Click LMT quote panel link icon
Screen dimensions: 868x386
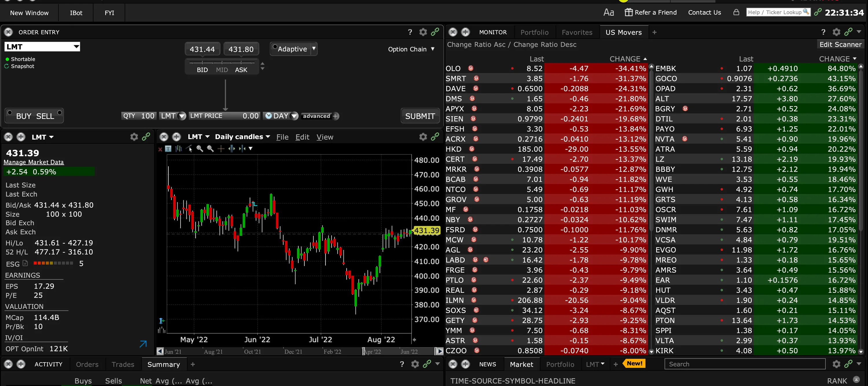[146, 136]
